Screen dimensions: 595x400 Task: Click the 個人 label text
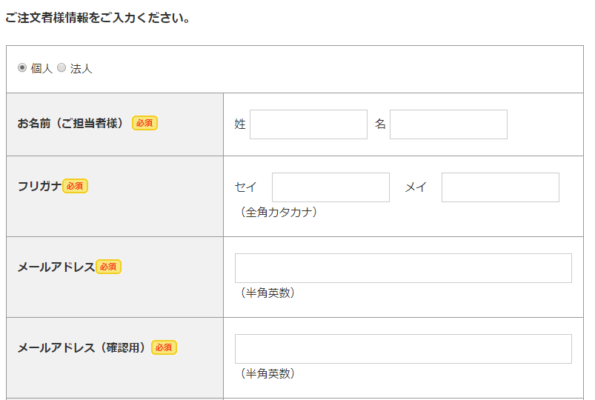pyautogui.click(x=41, y=69)
